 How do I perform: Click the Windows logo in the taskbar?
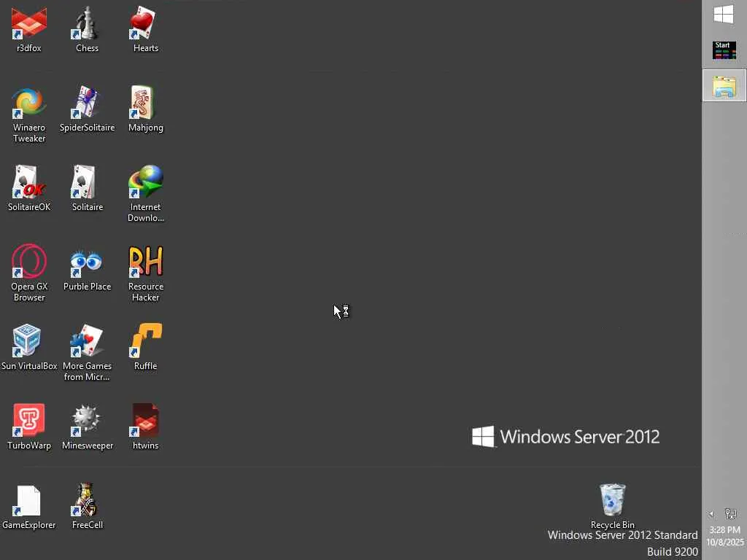point(724,15)
